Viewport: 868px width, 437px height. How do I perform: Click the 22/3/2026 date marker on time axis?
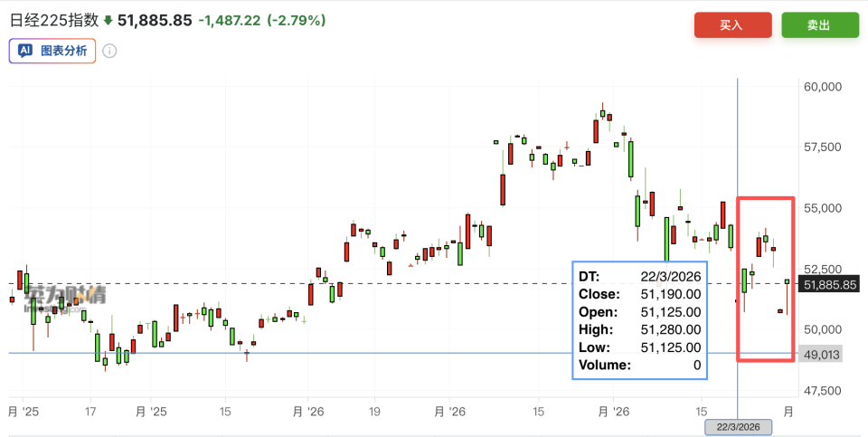tap(738, 427)
